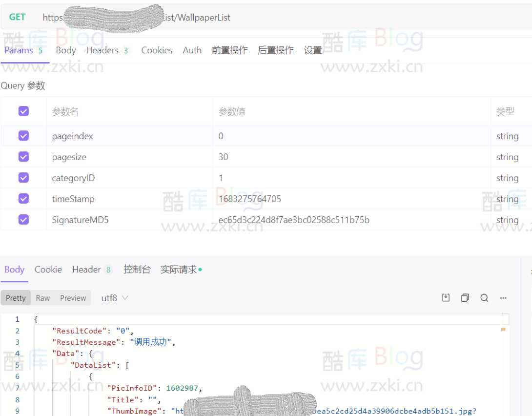Uncheck the pageindex parameter checkbox
The height and width of the screenshot is (416, 532).
coord(23,136)
